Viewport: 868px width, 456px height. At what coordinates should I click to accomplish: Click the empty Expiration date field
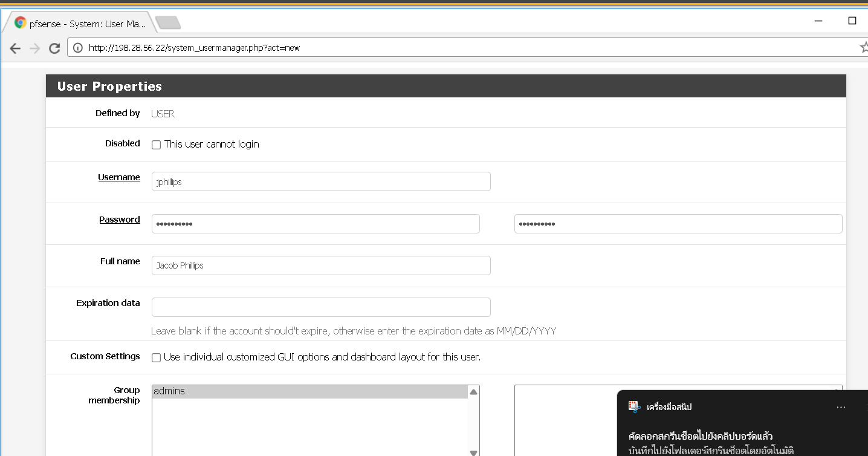(320, 307)
